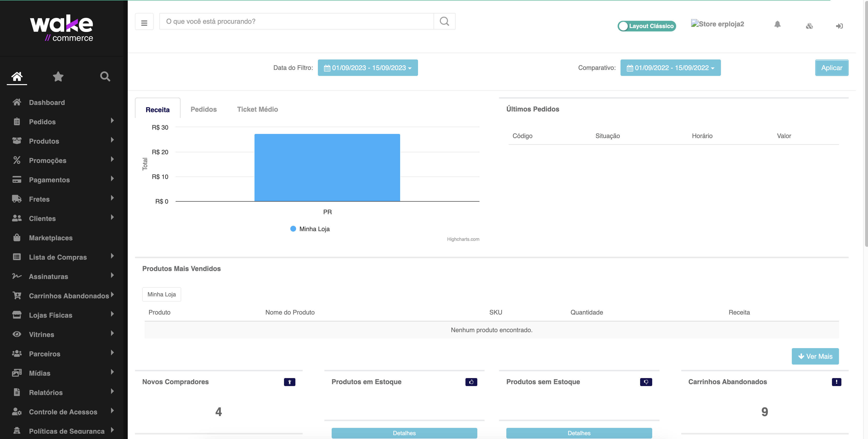868x439 pixels.
Task: Switch to the Ticket Médio tab
Action: click(257, 110)
